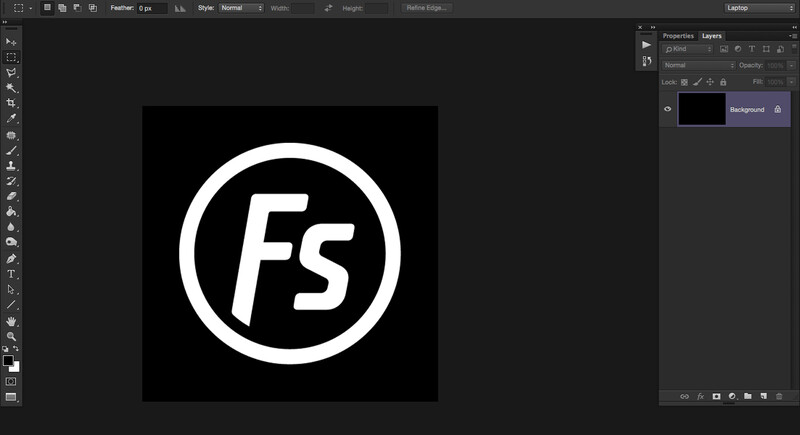Screen dimensions: 800x435
Task: Select the Paint Bucket tool
Action: [x=11, y=212]
